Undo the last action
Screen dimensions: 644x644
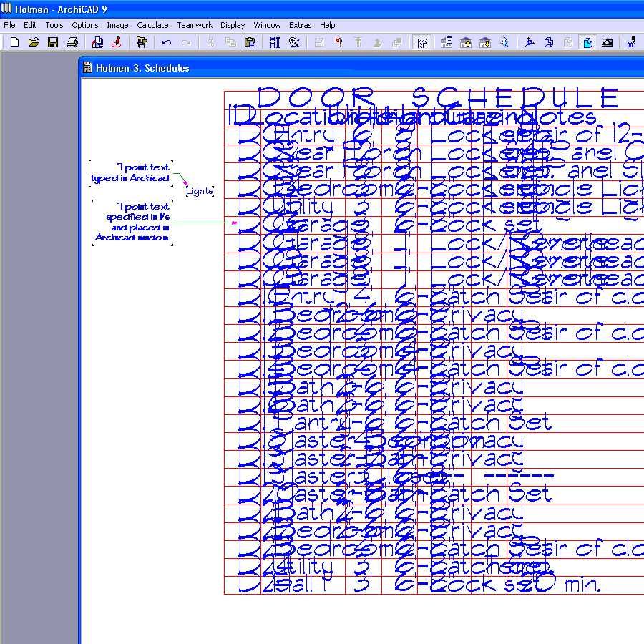coord(166,42)
